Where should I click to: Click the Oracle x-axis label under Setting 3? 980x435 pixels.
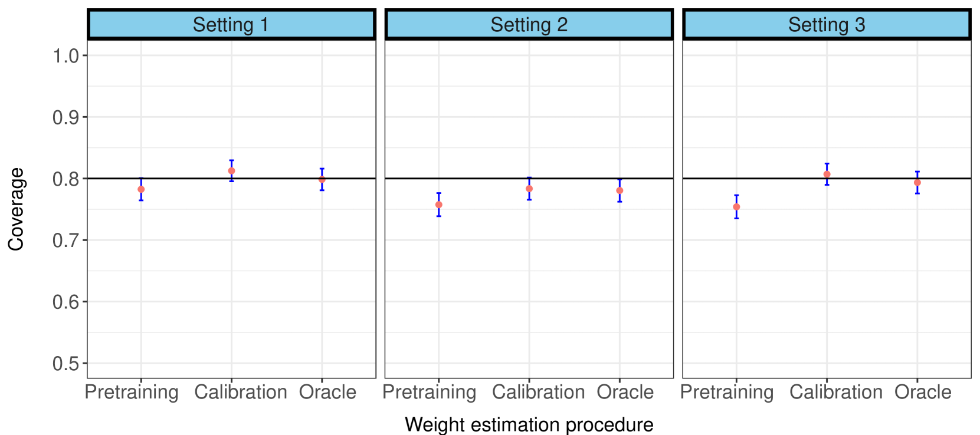coord(923,392)
